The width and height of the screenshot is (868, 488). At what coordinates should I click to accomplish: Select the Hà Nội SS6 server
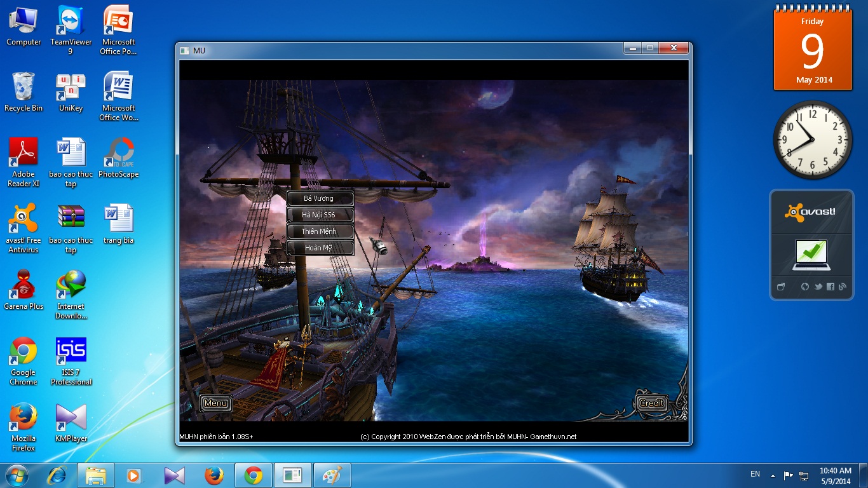(x=319, y=215)
